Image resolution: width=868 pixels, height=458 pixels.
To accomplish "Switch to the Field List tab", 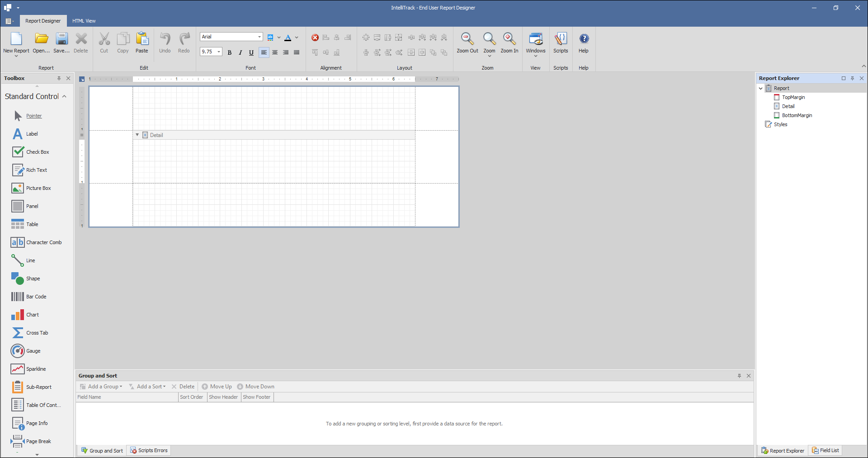I will pos(826,450).
